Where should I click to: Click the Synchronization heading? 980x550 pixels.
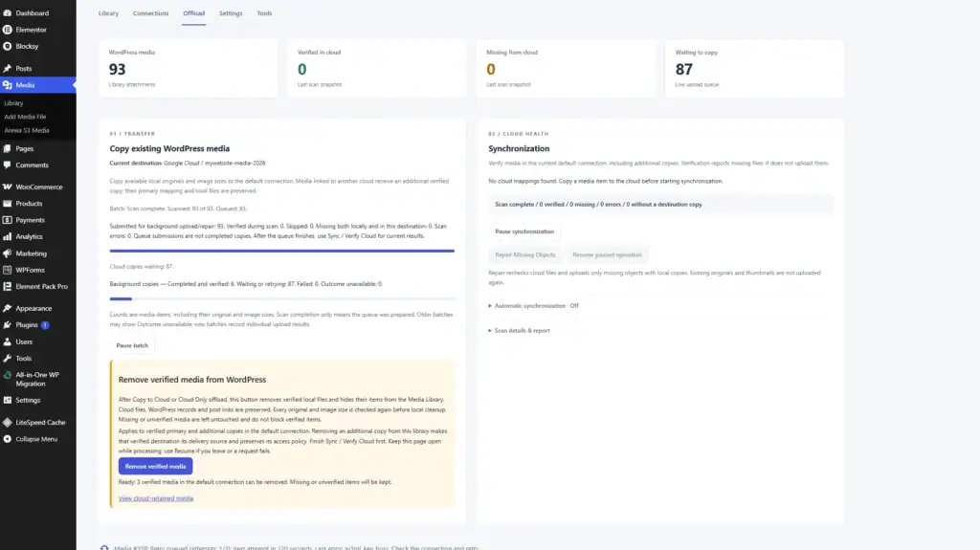point(519,149)
